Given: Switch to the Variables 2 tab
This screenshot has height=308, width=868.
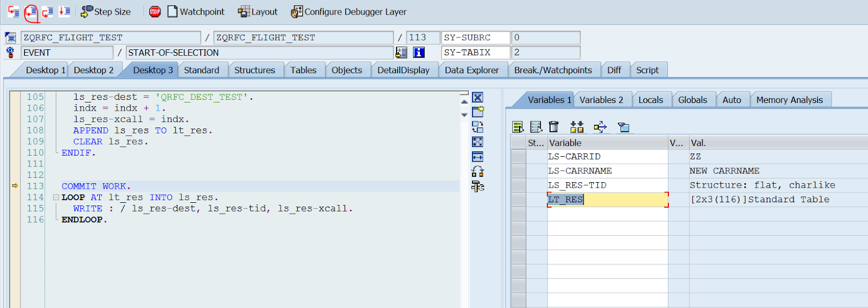Looking at the screenshot, I should (x=601, y=100).
